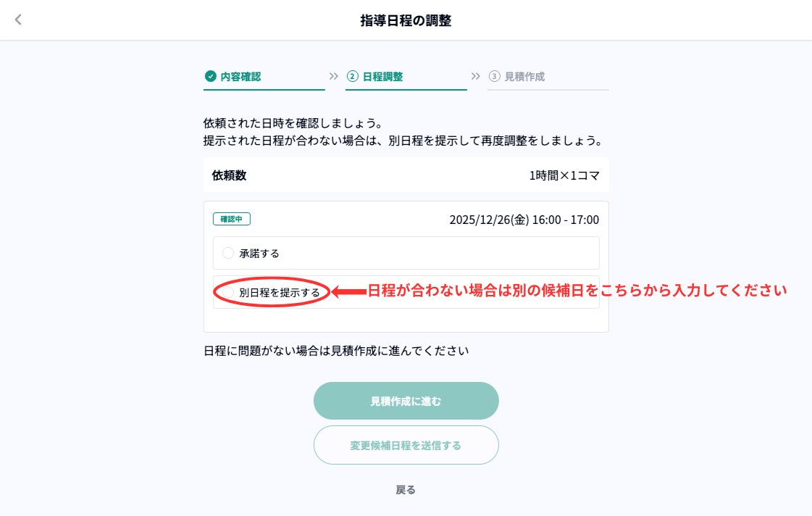Select the 承諾する radio button
Image resolution: width=812 pixels, height=516 pixels.
[228, 253]
